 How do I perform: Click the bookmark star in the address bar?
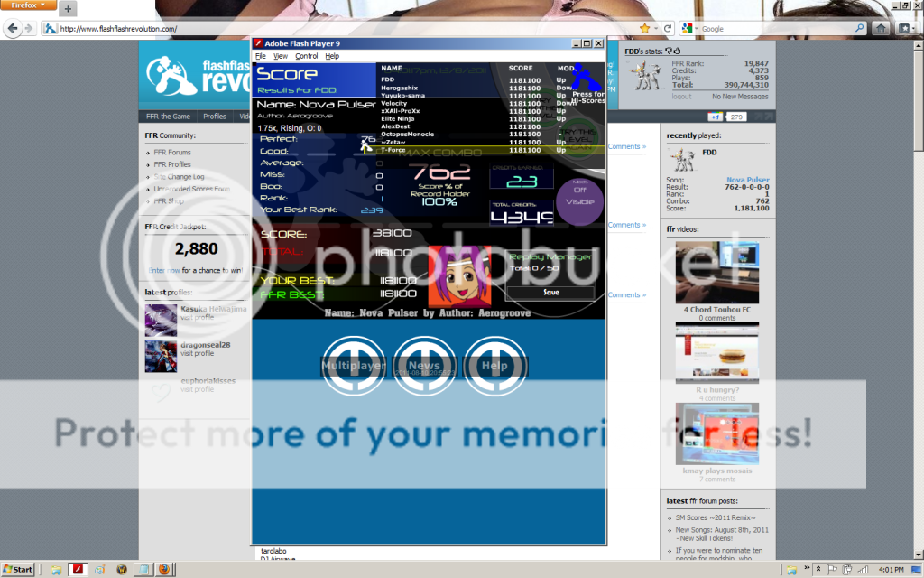[644, 28]
